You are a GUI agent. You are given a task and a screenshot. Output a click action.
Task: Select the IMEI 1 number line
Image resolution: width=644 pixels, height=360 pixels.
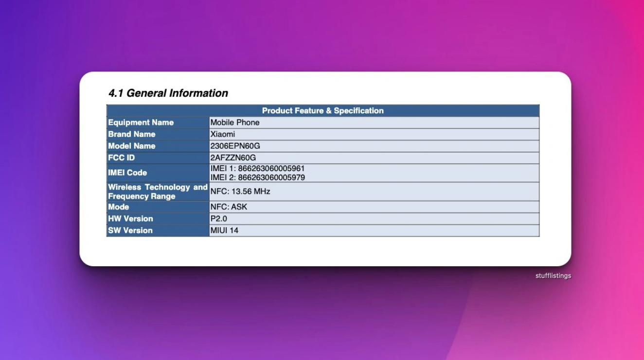[x=257, y=168]
